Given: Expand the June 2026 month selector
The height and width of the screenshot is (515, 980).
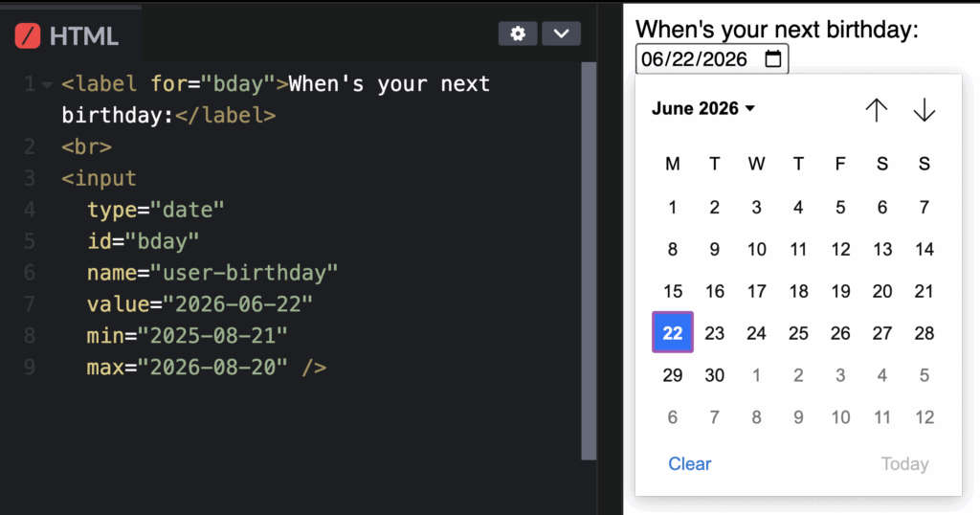Looking at the screenshot, I should (703, 109).
